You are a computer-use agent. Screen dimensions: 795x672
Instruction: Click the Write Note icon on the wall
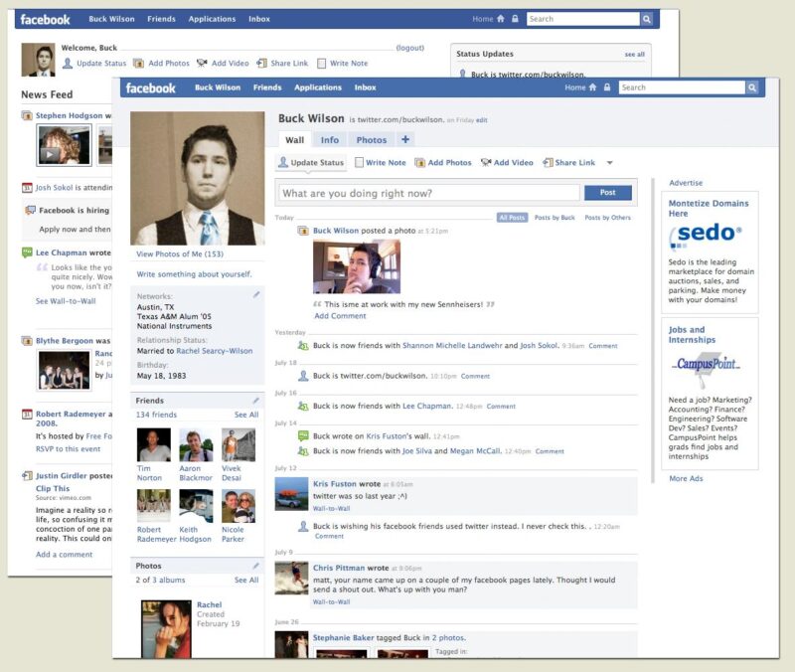[359, 163]
